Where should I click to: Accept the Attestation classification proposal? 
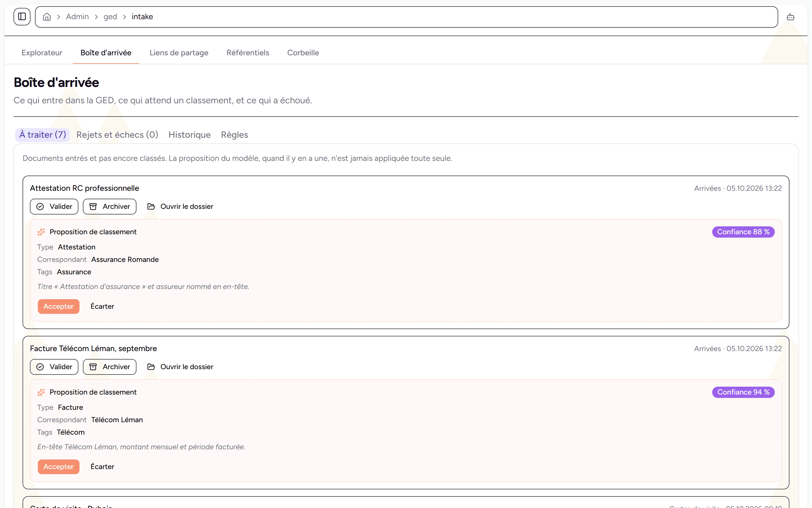tap(58, 306)
